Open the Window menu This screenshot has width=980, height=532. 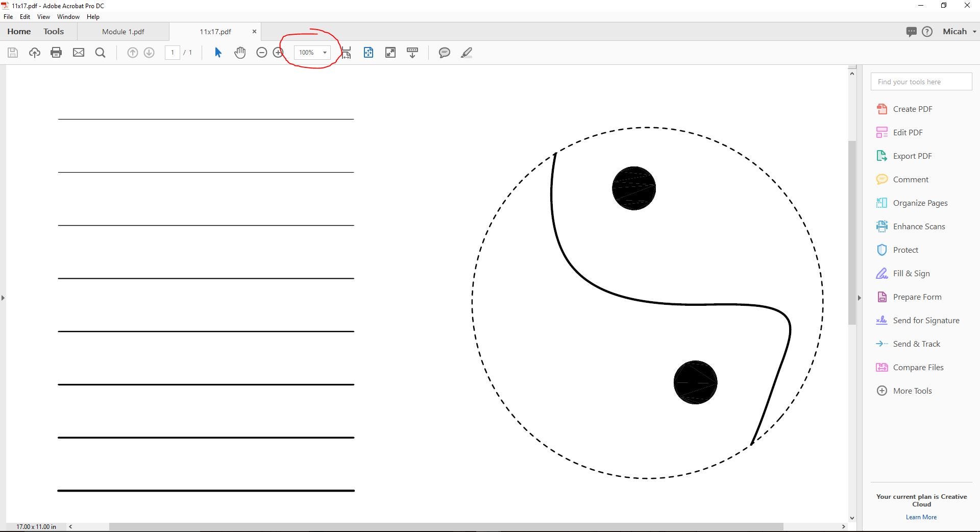68,17
